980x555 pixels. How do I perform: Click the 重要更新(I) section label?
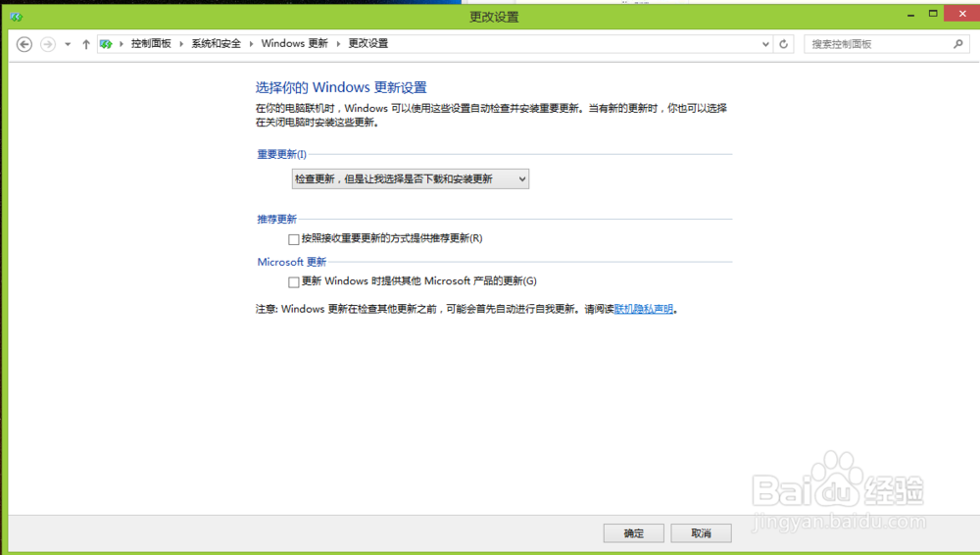[x=282, y=154]
